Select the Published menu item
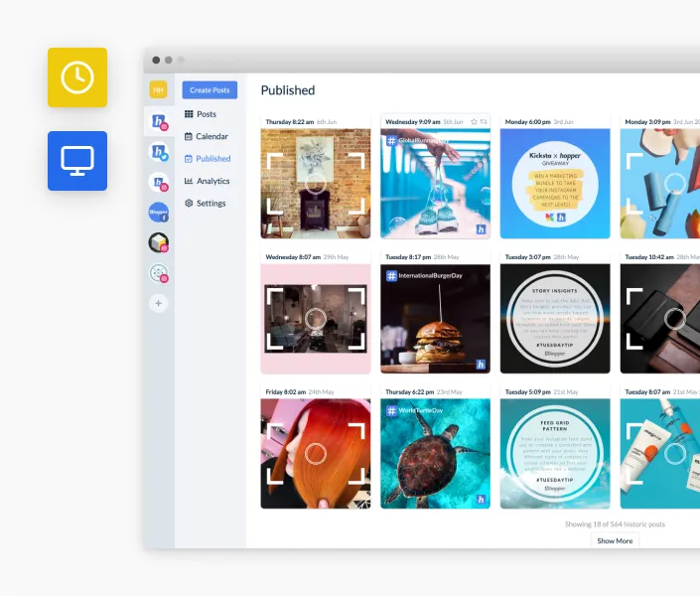This screenshot has width=700, height=597. [208, 159]
